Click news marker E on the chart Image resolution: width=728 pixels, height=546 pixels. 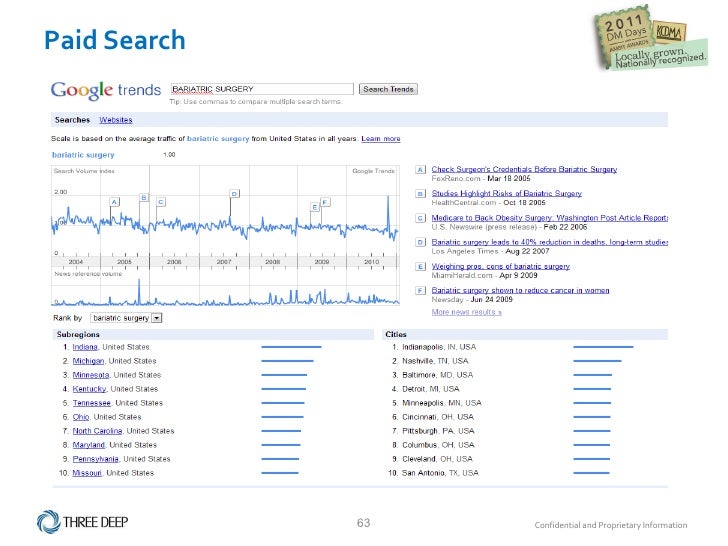(315, 207)
